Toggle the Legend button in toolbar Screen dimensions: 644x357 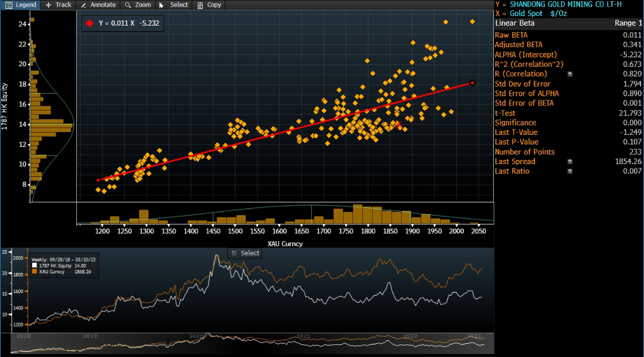pos(20,5)
